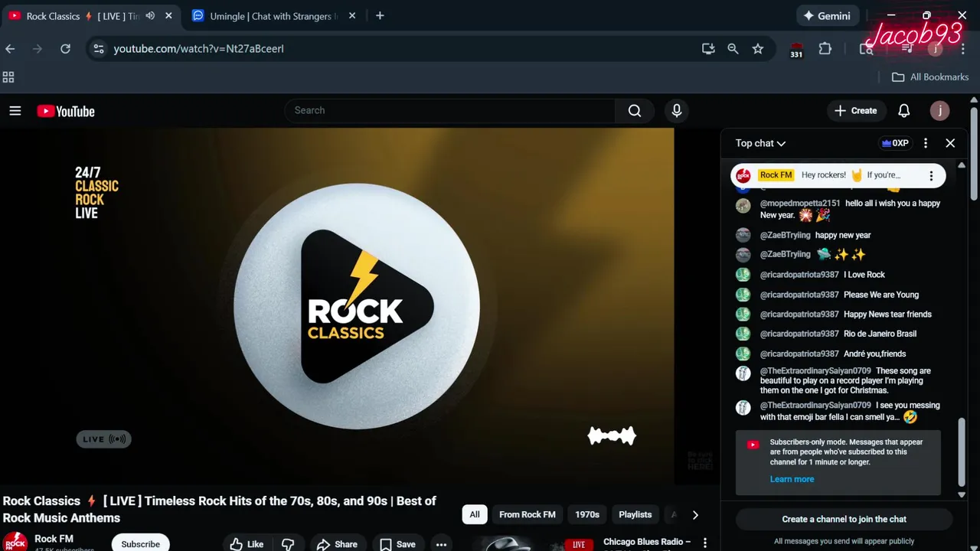The height and width of the screenshot is (551, 980).
Task: Open Learn more about subscribers-only mode
Action: pos(792,479)
